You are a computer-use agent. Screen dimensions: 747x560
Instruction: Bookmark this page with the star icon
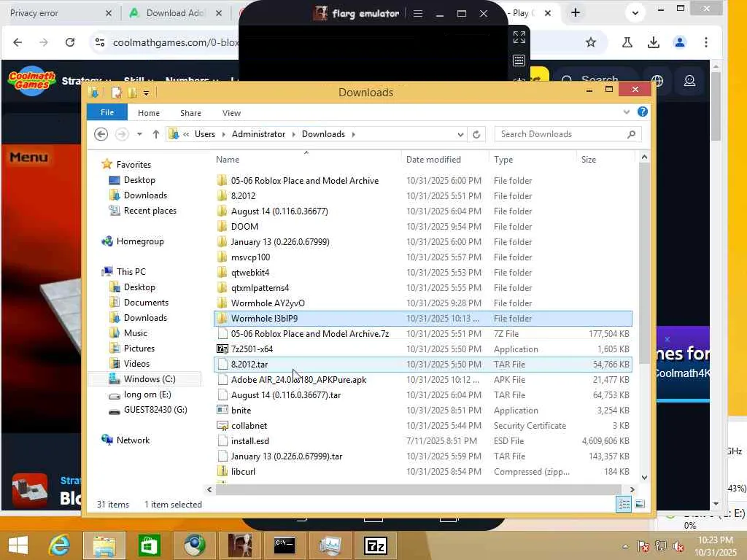coord(591,42)
